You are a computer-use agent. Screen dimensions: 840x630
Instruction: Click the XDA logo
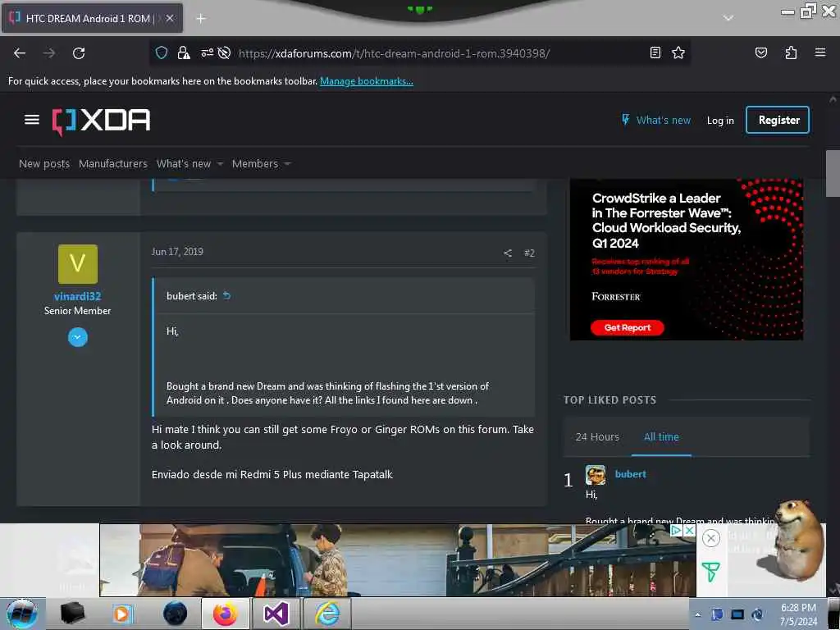(101, 121)
